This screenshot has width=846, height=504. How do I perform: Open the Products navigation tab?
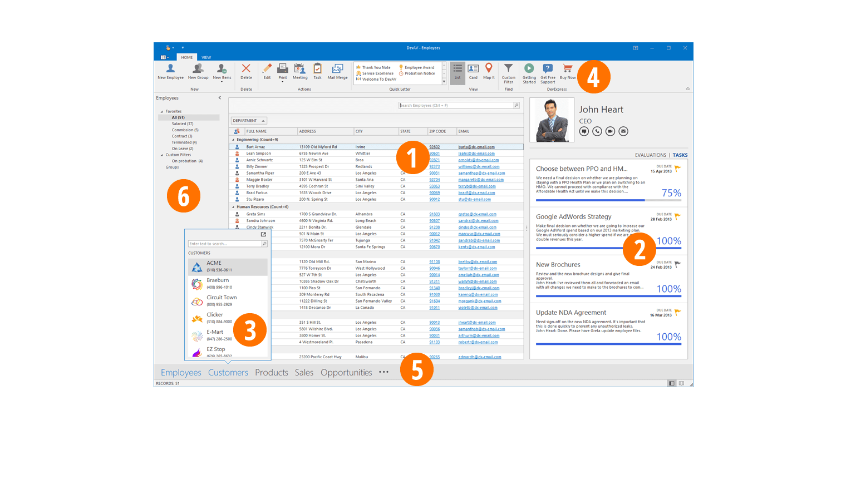click(271, 373)
